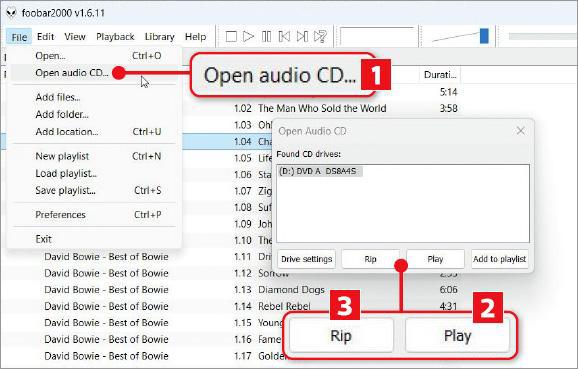
Task: Click the David Bowie entry for track 1.11
Action: point(106,257)
